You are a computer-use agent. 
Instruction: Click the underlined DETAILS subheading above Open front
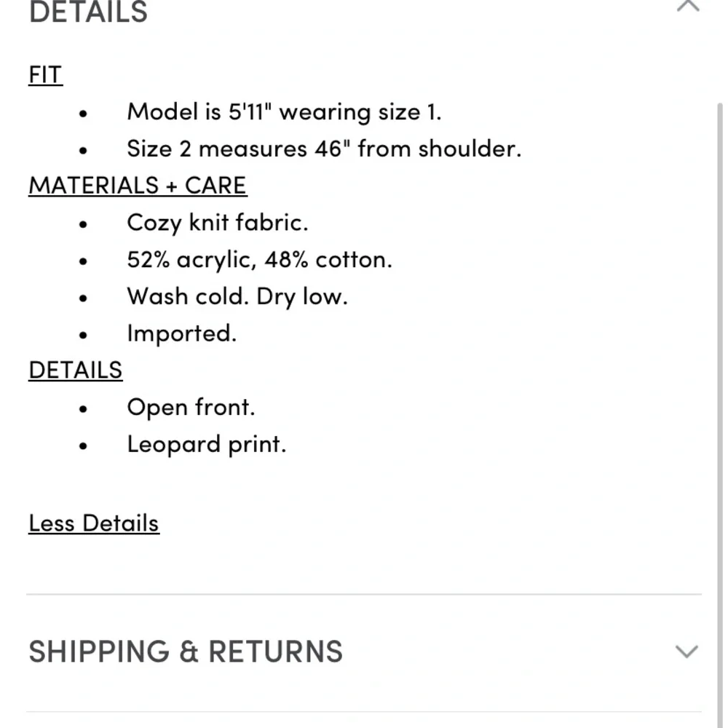point(76,370)
